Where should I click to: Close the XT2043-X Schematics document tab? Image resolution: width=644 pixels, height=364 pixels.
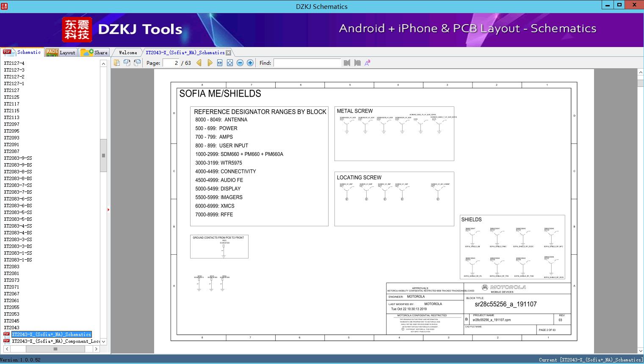229,53
